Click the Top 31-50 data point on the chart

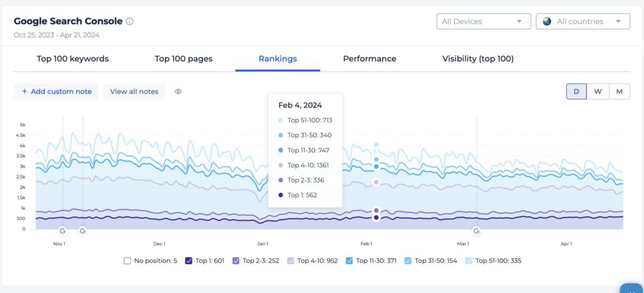(376, 159)
